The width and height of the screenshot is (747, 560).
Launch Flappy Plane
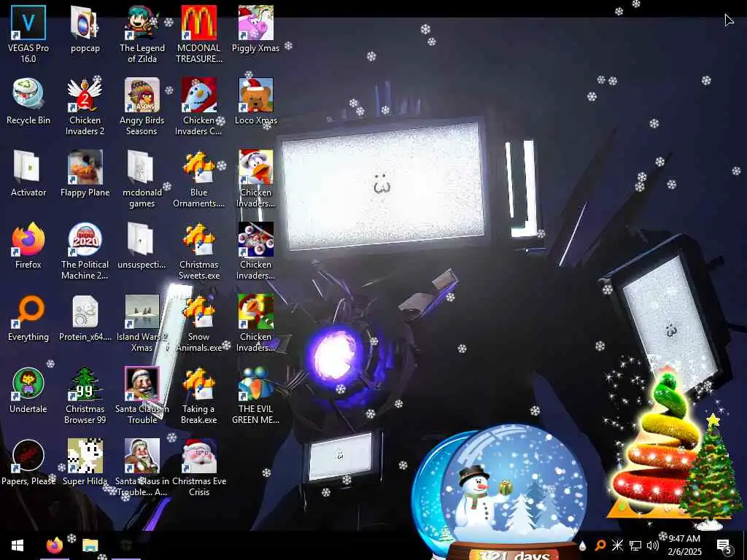(x=85, y=174)
